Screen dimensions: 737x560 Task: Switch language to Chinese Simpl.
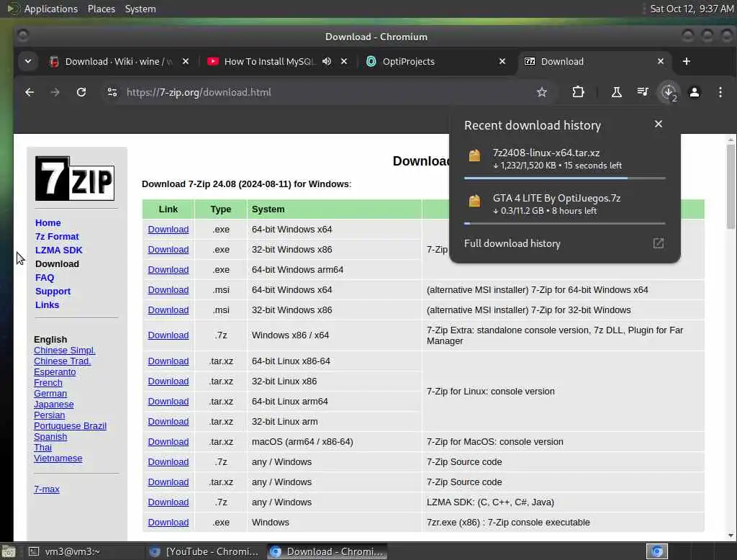(64, 351)
